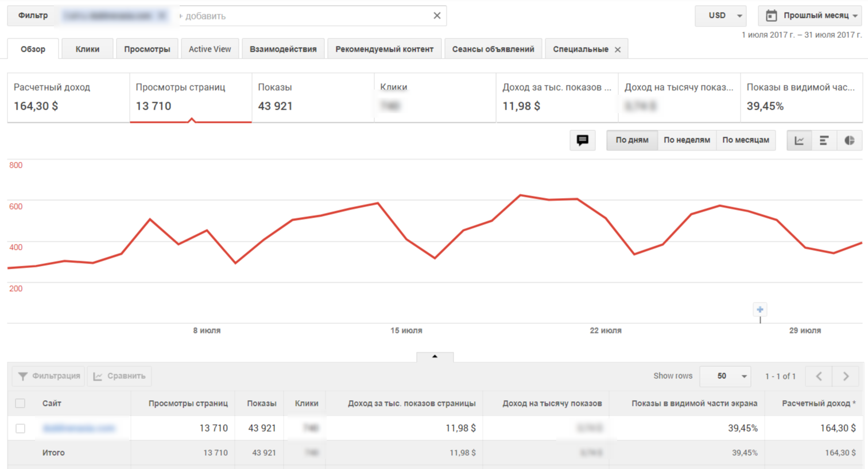Tick the select-all checkbox in table header

20,404
